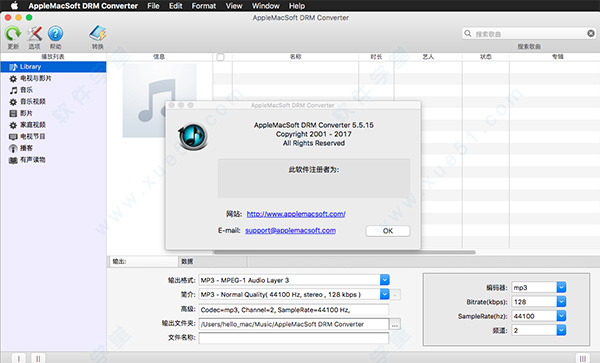Open the Window menu

(266, 6)
